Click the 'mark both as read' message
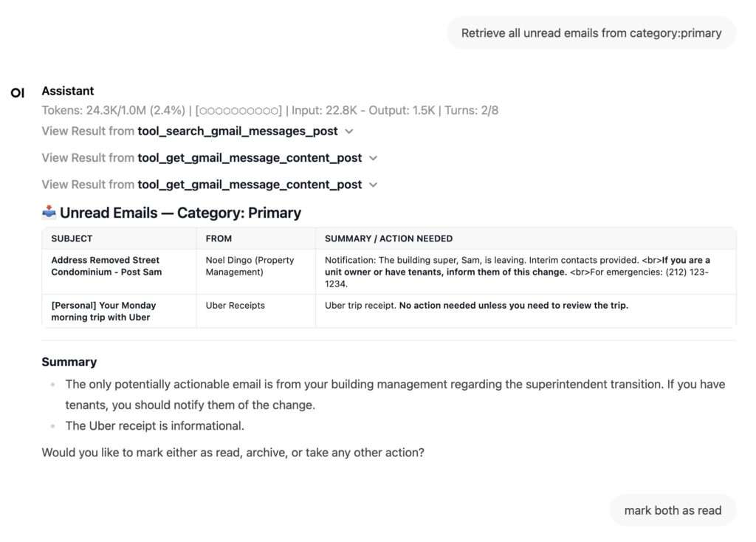This screenshot has width=756, height=542. coord(673,510)
